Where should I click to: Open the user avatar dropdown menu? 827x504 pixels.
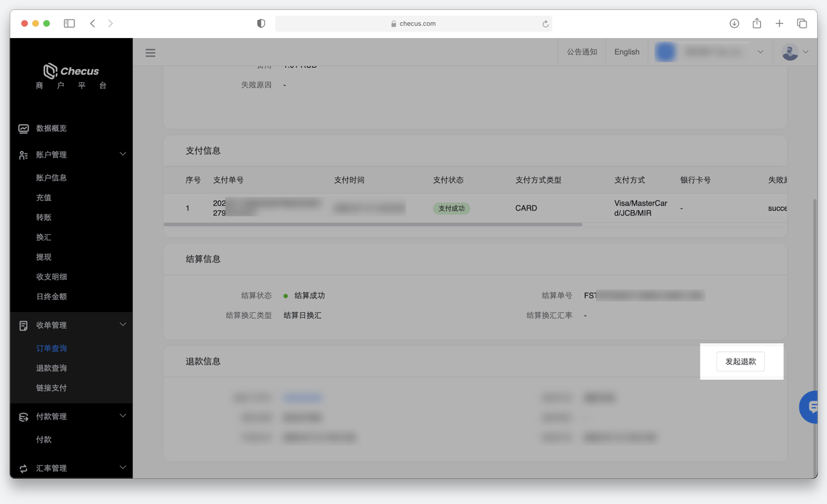pos(795,52)
